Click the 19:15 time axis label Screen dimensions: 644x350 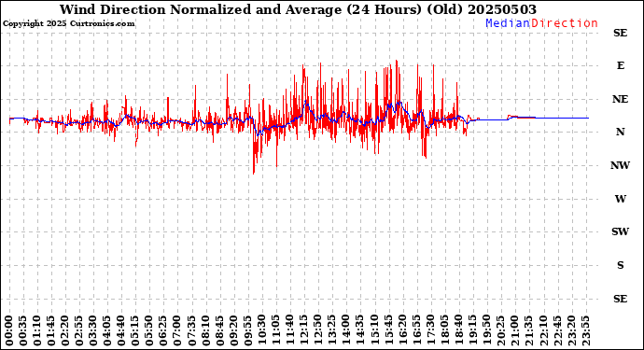coord(472,330)
